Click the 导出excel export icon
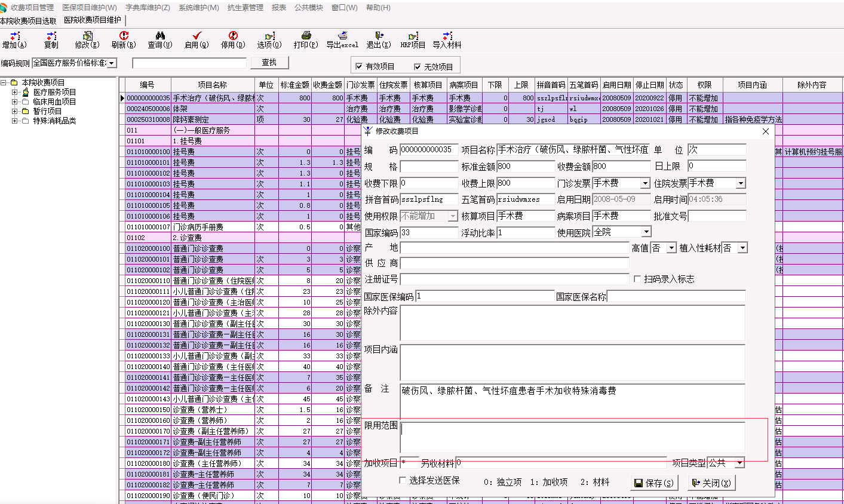844x504 pixels. pyautogui.click(x=342, y=40)
